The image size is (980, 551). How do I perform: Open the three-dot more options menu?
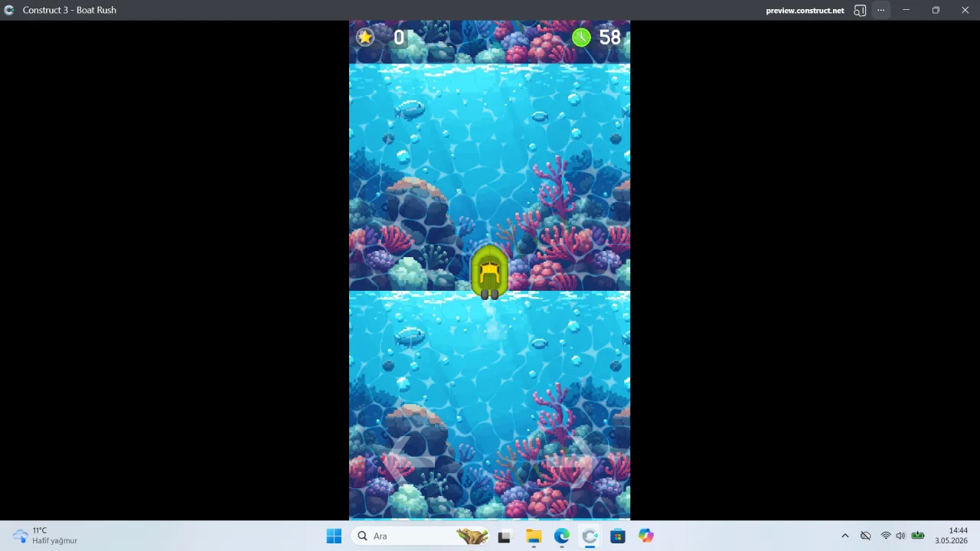(881, 10)
